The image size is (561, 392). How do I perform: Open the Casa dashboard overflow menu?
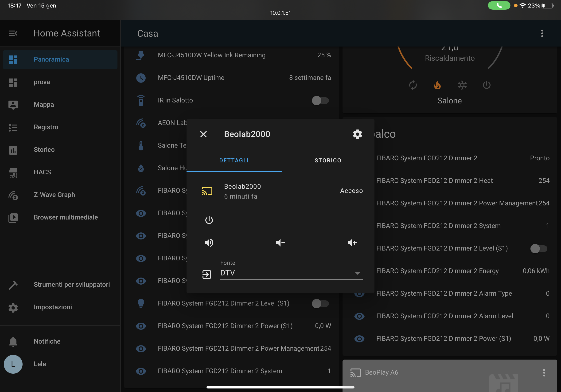coord(542,33)
